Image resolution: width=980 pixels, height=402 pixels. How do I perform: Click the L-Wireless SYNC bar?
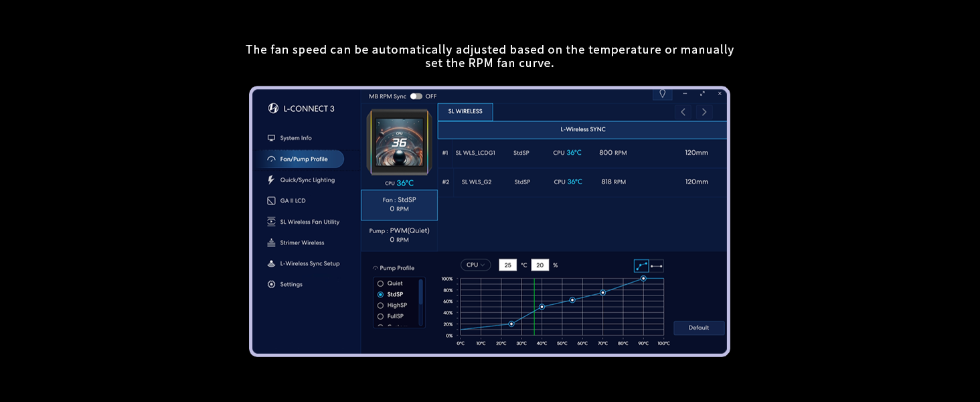coord(582,129)
